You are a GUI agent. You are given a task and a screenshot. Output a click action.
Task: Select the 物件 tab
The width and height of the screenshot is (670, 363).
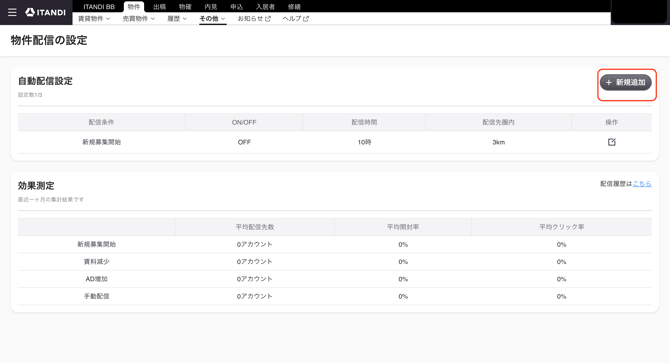click(134, 6)
